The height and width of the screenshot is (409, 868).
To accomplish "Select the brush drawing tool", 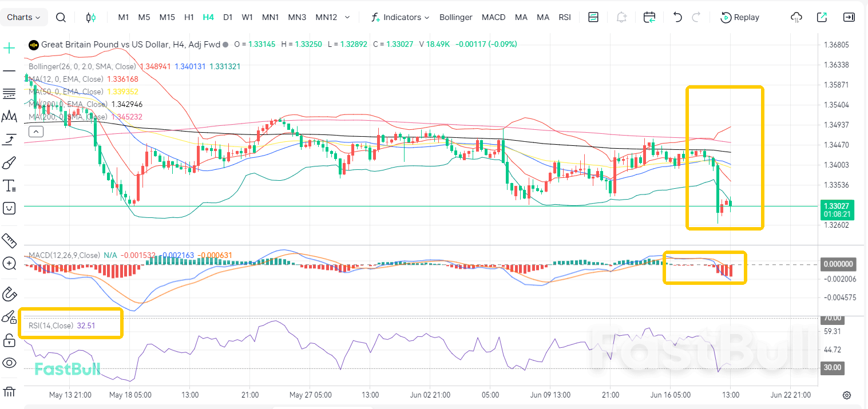I will (9, 163).
